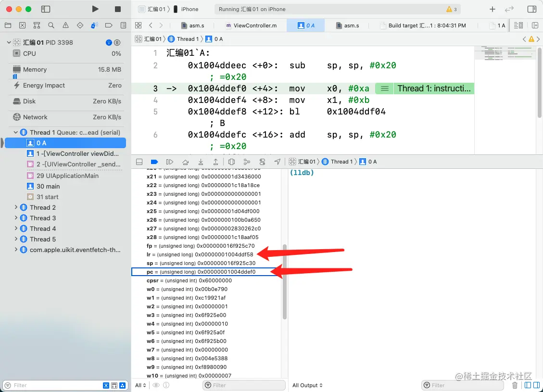This screenshot has width=543, height=392.
Task: Open the test navigator diamond icon
Action: (80, 25)
